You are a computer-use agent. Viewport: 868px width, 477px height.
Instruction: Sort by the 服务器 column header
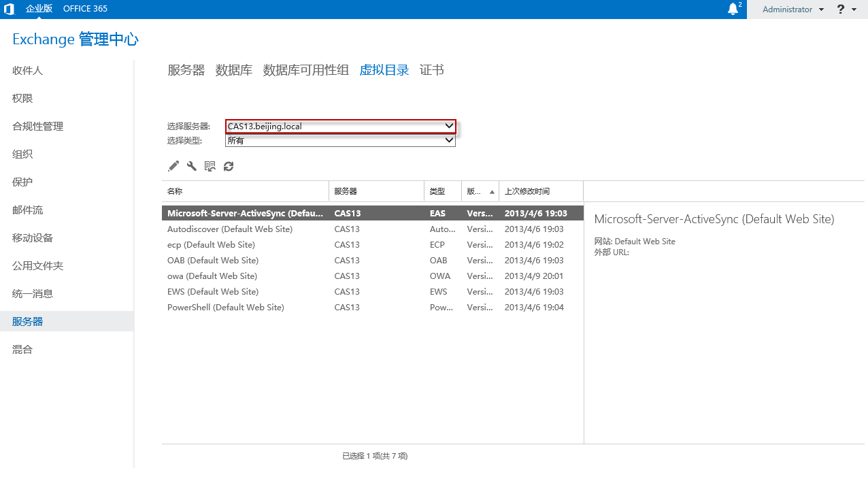pyautogui.click(x=376, y=192)
